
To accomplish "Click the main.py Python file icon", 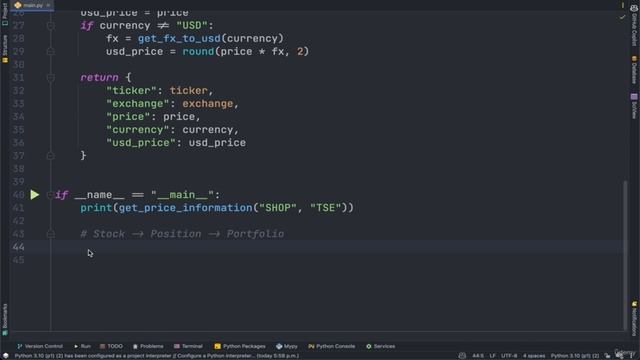I will 18,5.
